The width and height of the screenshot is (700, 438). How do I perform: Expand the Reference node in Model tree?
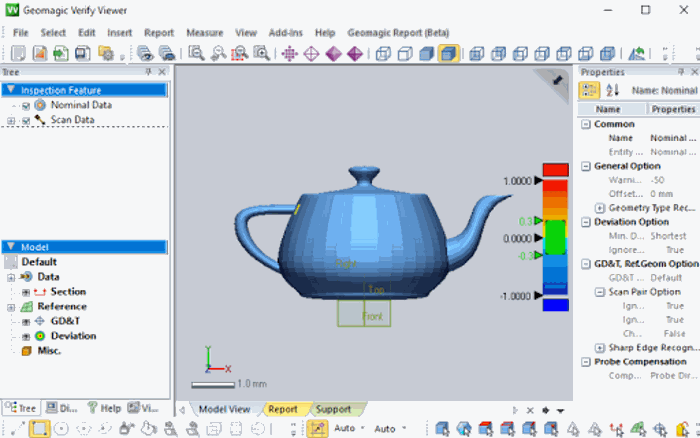[11, 307]
